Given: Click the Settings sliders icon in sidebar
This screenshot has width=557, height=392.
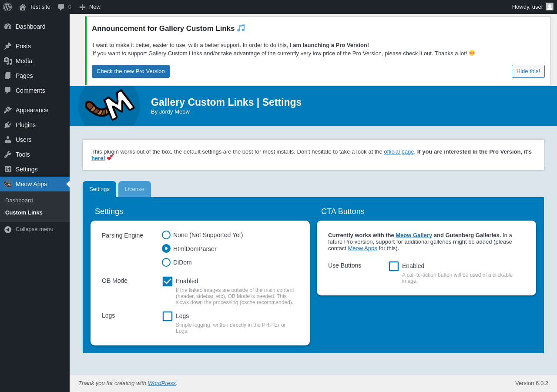Looking at the screenshot, I should click(x=8, y=169).
